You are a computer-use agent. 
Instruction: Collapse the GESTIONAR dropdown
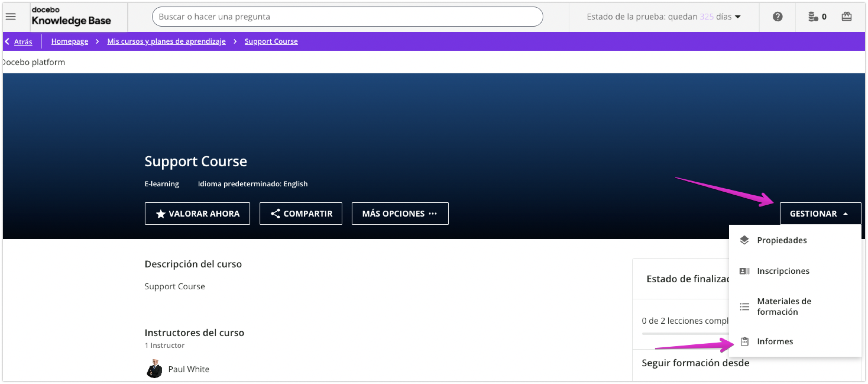tap(820, 214)
